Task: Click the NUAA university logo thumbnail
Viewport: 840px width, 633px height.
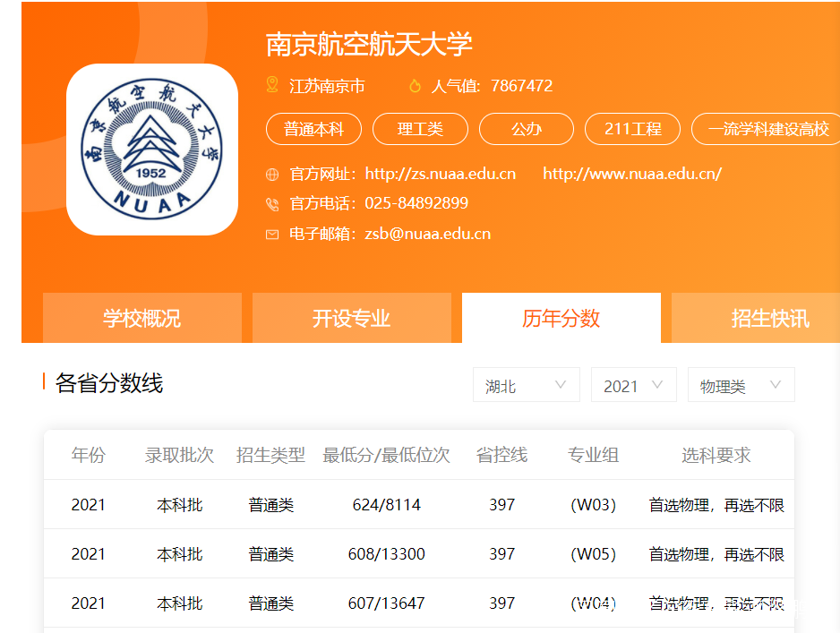Action: click(152, 150)
